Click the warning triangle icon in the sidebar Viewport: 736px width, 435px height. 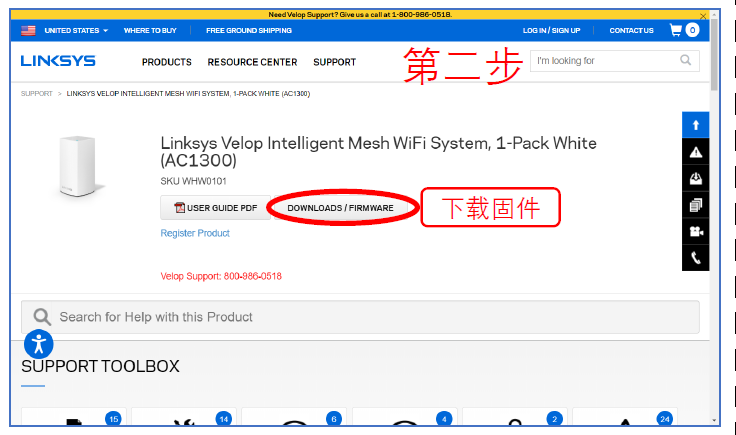(x=695, y=151)
